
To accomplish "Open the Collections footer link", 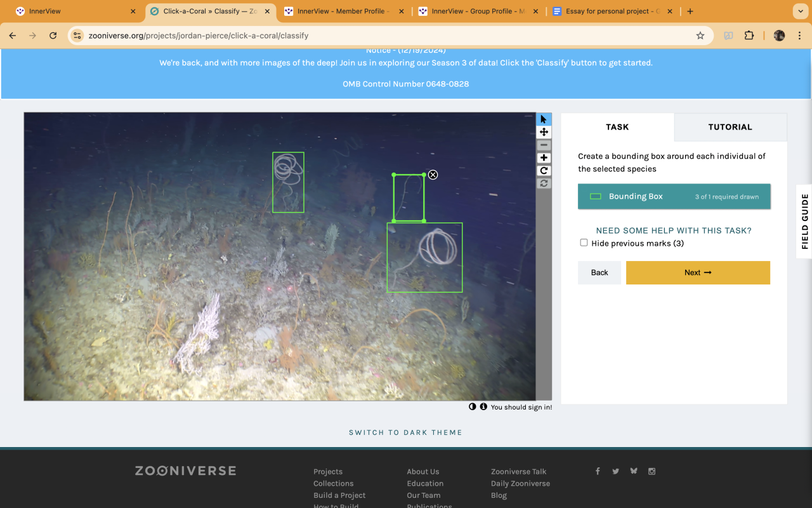I will (333, 483).
